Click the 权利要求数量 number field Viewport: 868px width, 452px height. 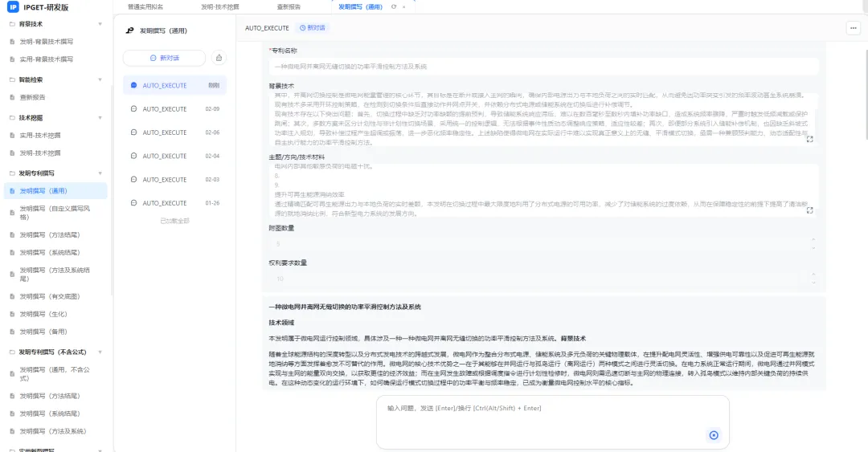543,279
